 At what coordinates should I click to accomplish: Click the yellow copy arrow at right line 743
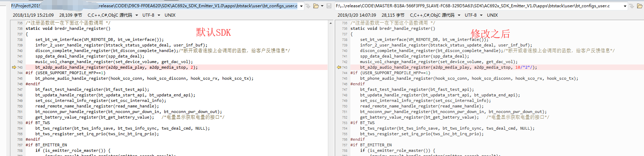pos(339,67)
